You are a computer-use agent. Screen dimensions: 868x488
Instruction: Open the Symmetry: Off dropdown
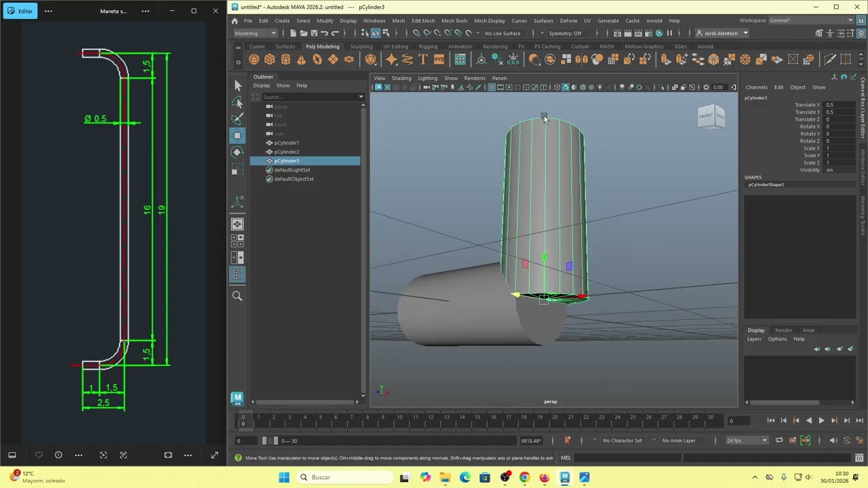click(x=568, y=33)
